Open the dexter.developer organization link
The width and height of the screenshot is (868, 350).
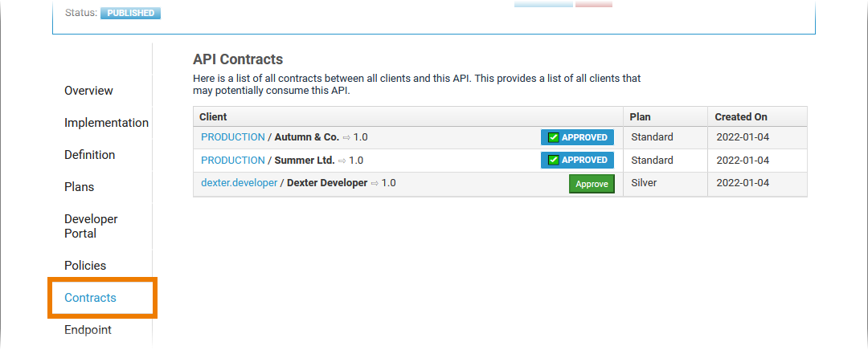tap(239, 183)
